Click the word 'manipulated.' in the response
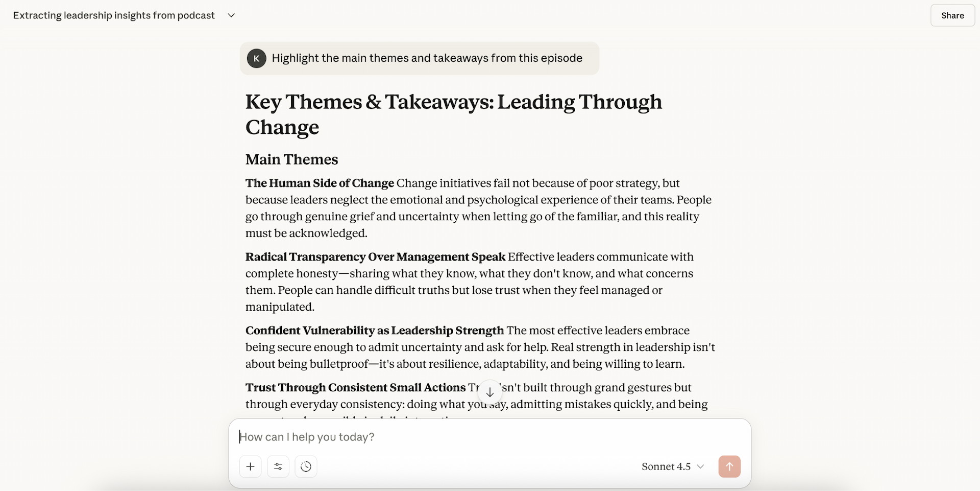The width and height of the screenshot is (980, 491). coord(280,307)
